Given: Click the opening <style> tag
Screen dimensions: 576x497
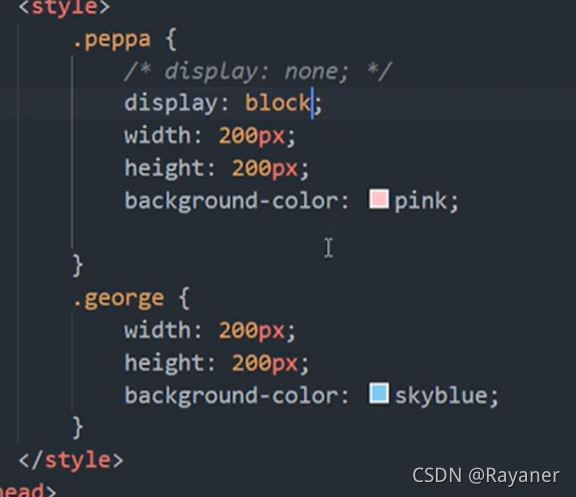Looking at the screenshot, I should [64, 7].
